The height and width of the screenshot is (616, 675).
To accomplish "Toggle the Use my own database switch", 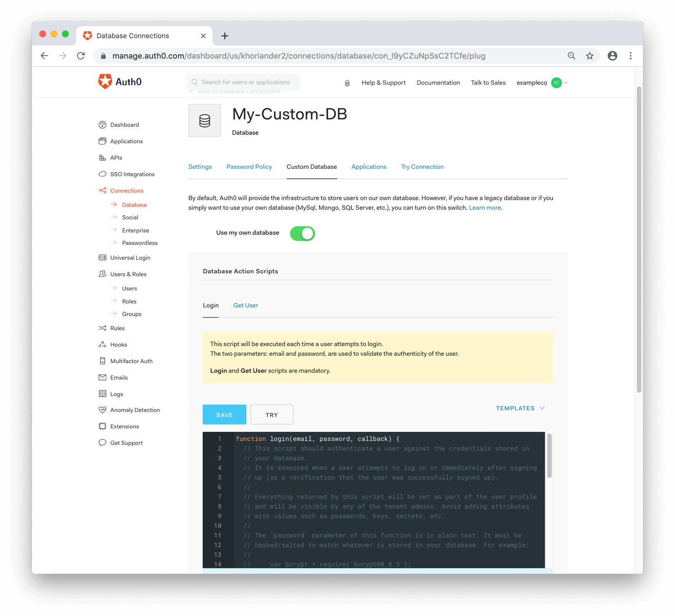I will point(302,233).
